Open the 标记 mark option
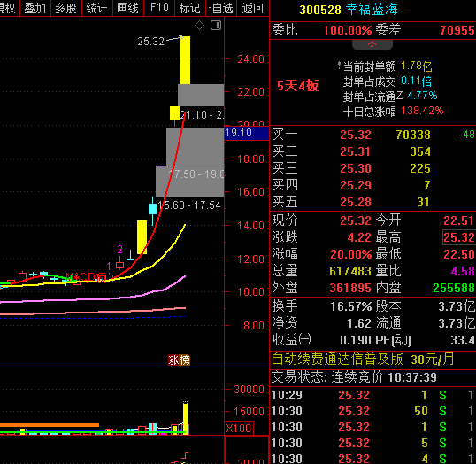476x464 pixels. [190, 8]
